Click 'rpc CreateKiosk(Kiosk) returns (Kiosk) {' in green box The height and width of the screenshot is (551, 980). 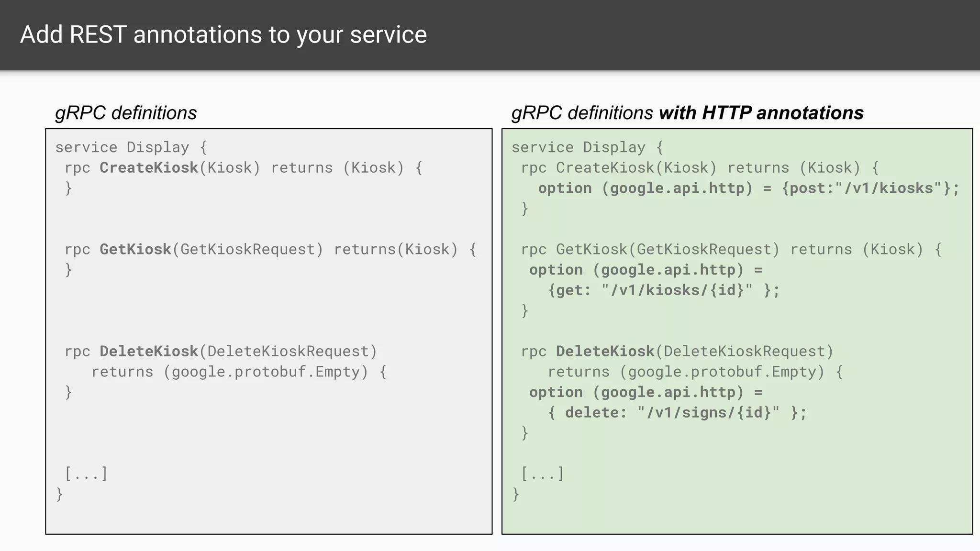[x=700, y=168]
